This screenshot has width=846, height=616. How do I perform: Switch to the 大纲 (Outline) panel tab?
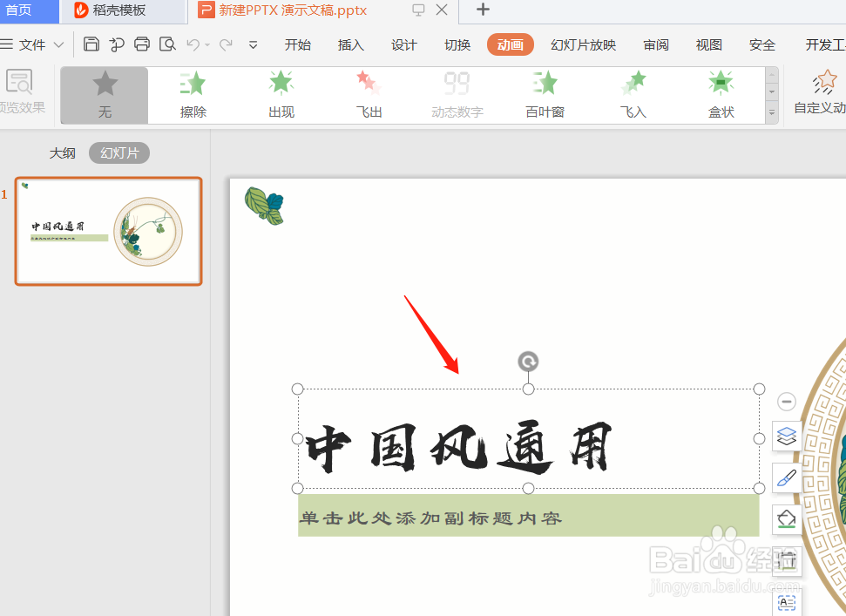(x=63, y=152)
